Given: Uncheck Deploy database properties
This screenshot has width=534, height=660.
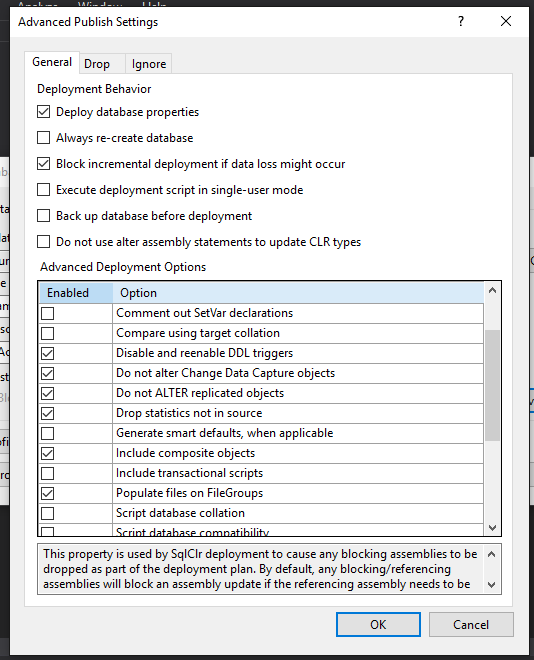Looking at the screenshot, I should [44, 112].
